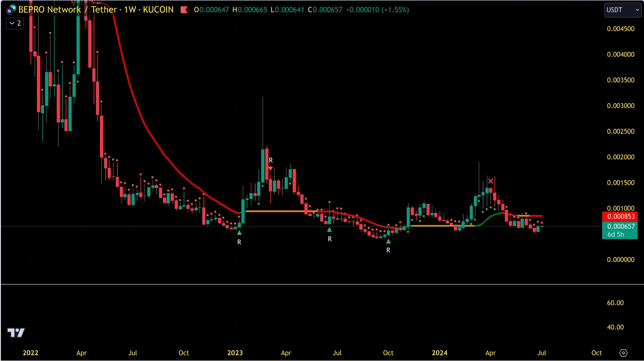Click the 0.004000 price scale label
The width and height of the screenshot is (644, 361).
point(621,54)
